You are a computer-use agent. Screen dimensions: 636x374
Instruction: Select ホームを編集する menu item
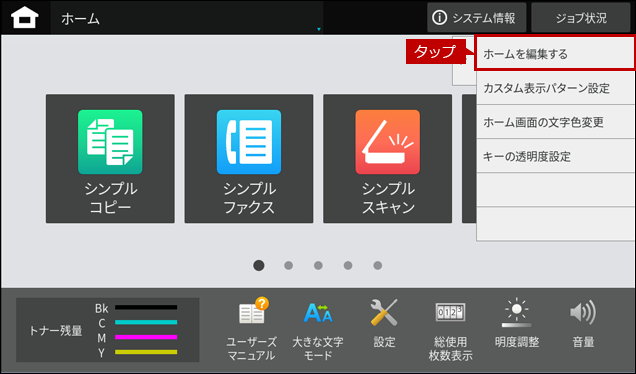[x=555, y=54]
